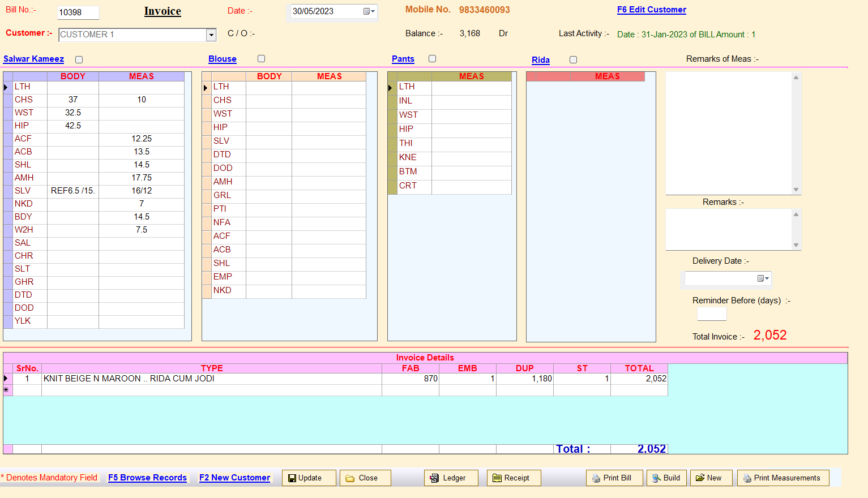868x498 pixels.
Task: Click down arrow of Remarks scrollbar
Action: (796, 245)
